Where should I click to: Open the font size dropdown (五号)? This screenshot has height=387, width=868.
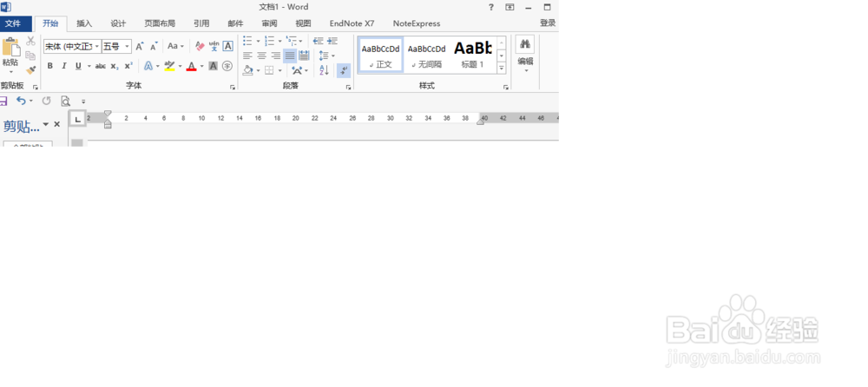[x=128, y=47]
